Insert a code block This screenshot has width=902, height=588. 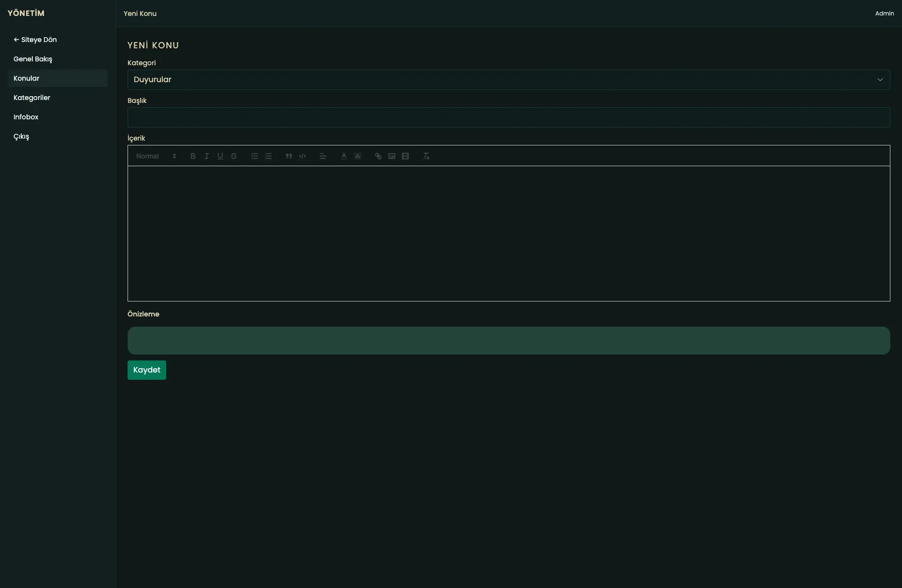point(302,156)
